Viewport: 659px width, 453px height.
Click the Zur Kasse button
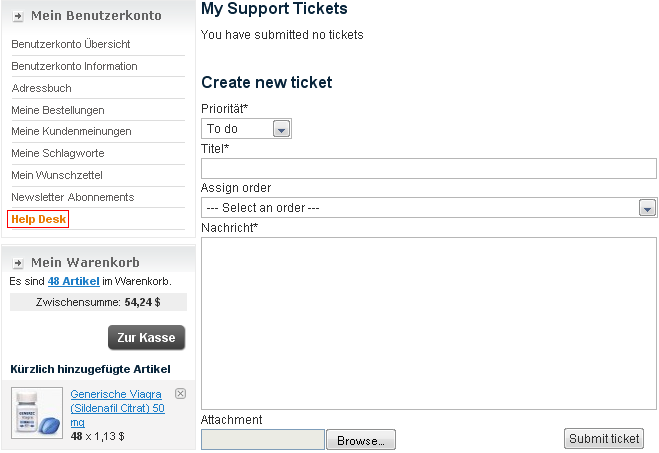(146, 337)
